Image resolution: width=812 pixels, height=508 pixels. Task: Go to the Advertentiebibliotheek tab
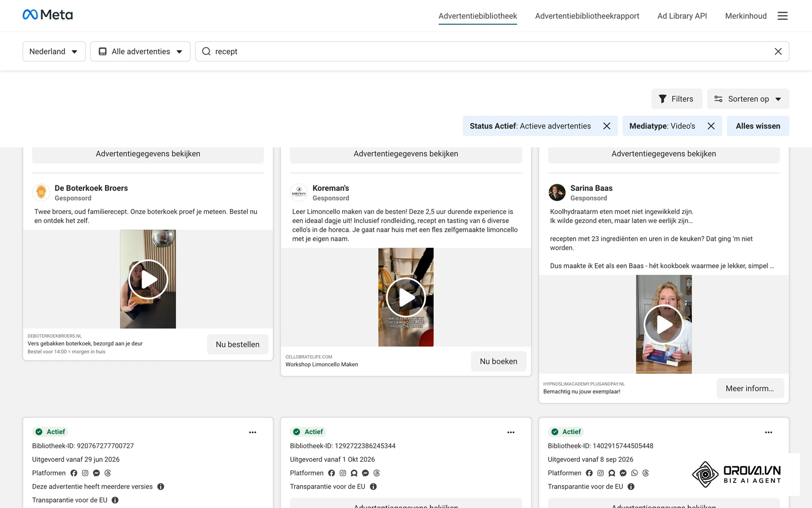[x=478, y=16]
